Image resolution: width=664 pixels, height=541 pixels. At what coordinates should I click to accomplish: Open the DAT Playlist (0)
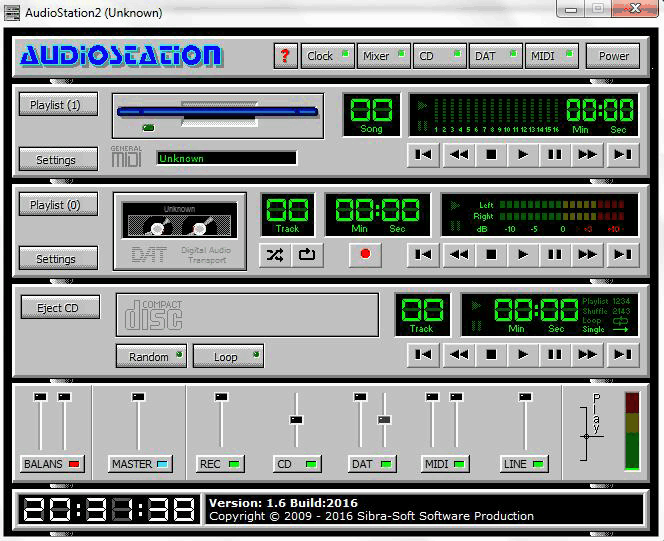[57, 205]
